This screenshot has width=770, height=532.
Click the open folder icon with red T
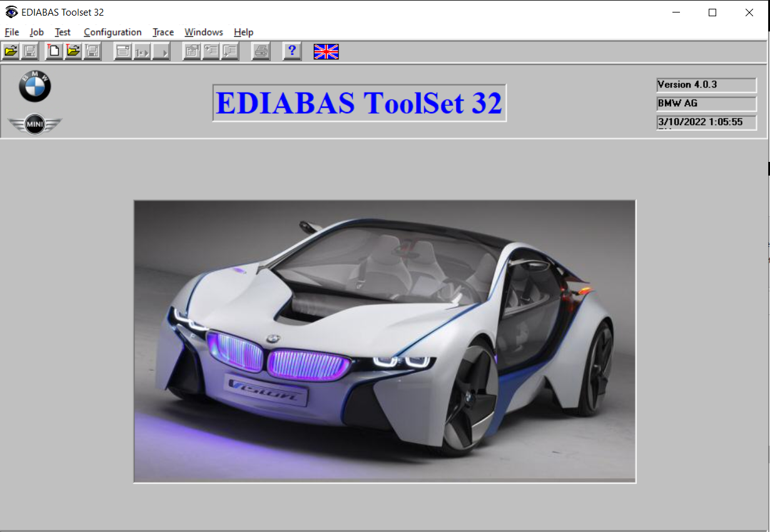73,51
